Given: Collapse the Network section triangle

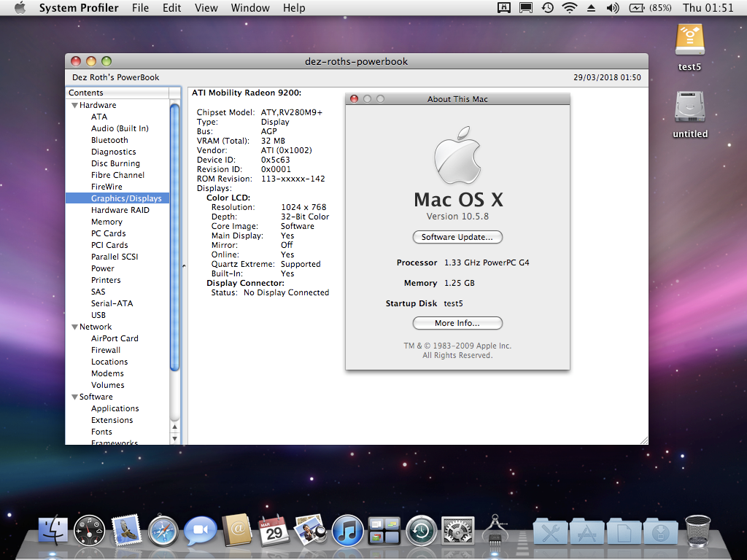Looking at the screenshot, I should click(74, 327).
